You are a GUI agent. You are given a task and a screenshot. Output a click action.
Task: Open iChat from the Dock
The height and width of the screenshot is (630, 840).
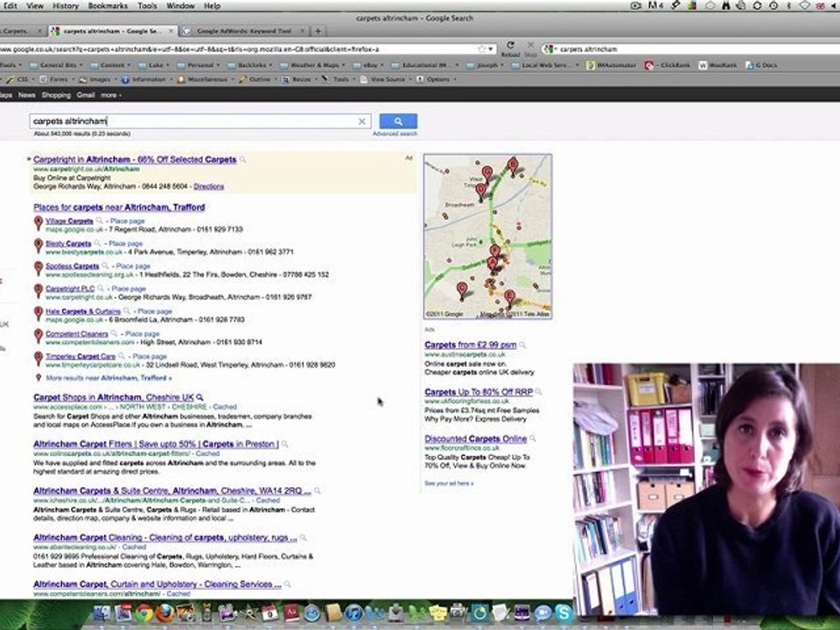[x=542, y=612]
